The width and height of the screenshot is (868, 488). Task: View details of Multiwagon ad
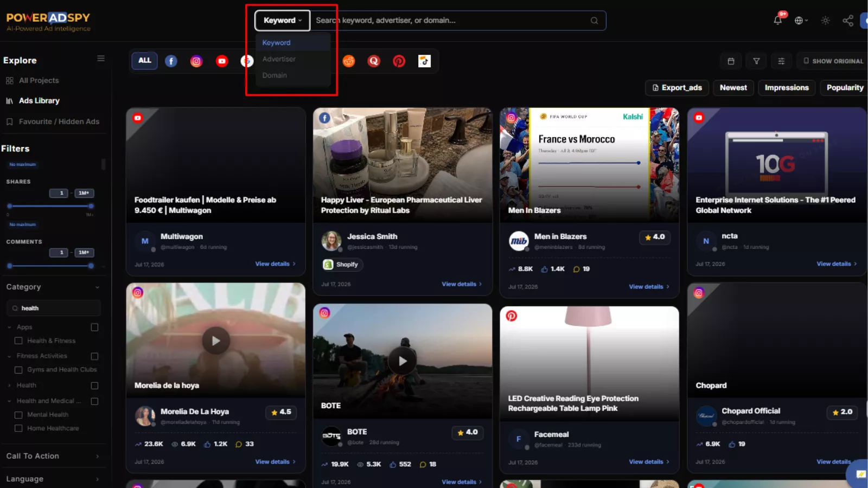(x=275, y=264)
